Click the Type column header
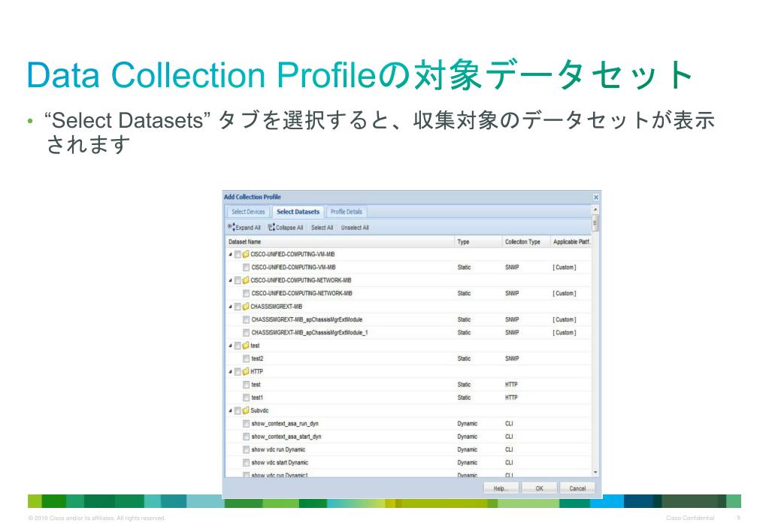This screenshot has height=532, width=769. click(478, 242)
